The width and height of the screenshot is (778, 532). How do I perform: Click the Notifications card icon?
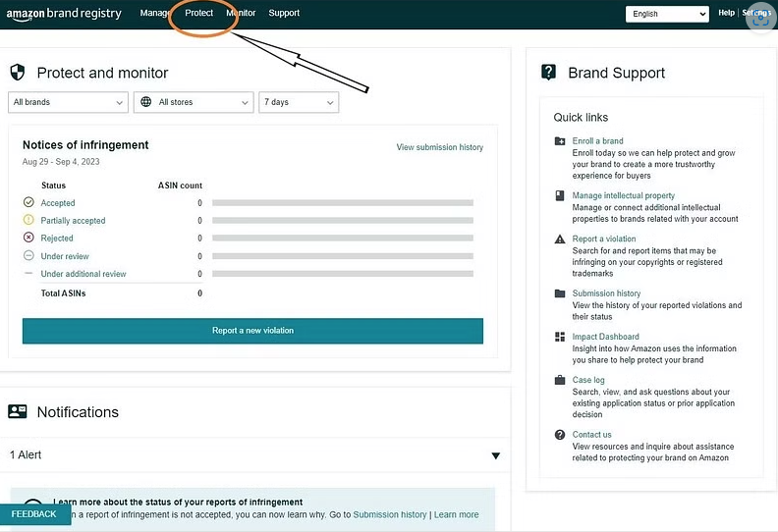(17, 412)
